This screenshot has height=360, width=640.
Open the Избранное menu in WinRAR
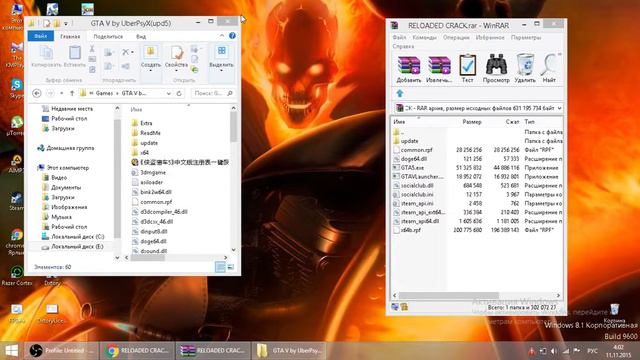490,37
